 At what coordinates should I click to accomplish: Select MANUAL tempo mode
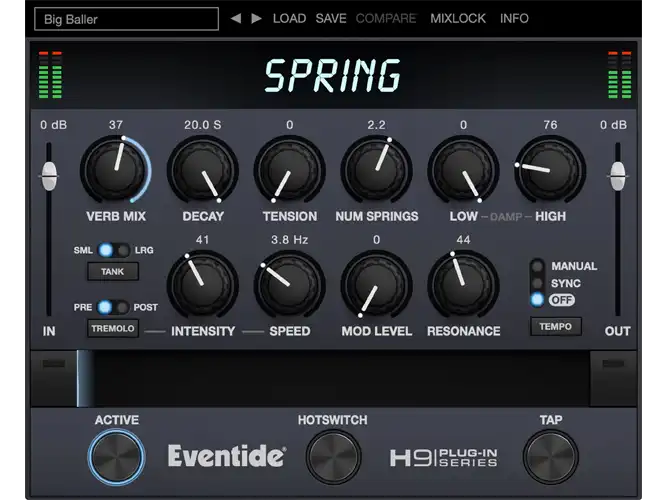point(537,266)
